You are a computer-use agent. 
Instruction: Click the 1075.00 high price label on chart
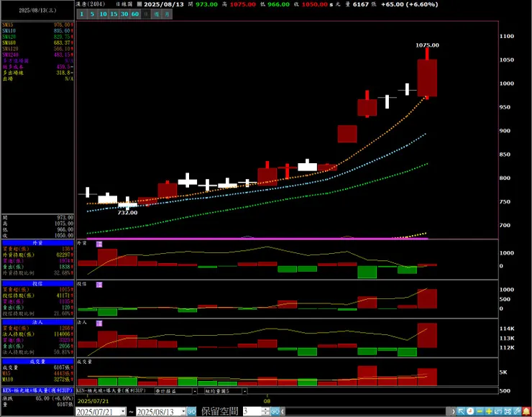427,45
